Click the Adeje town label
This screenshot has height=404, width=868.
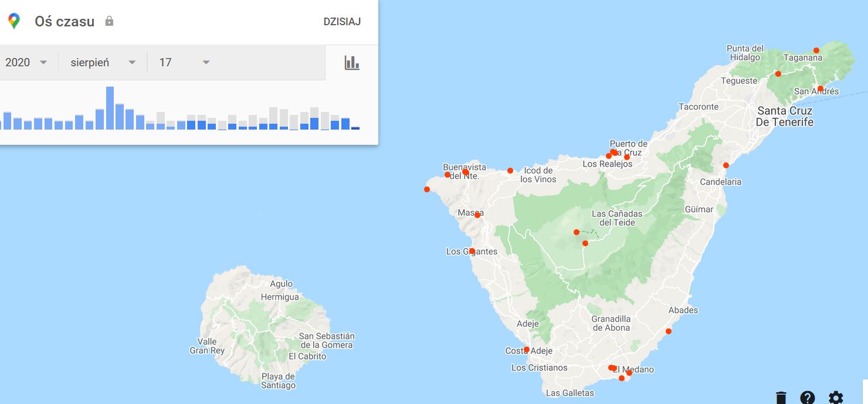528,324
